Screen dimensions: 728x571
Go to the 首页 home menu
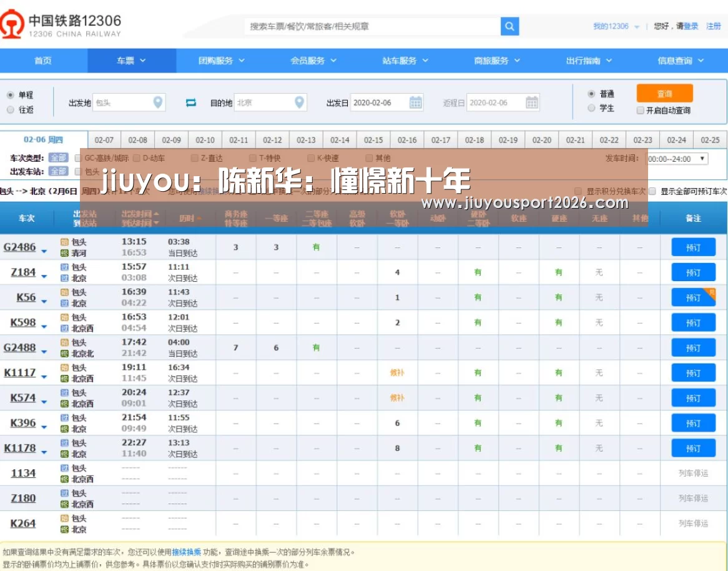[43, 61]
